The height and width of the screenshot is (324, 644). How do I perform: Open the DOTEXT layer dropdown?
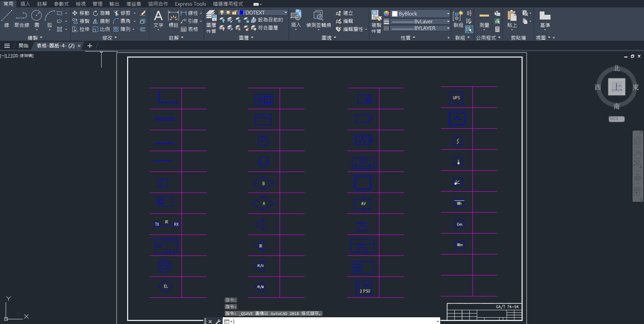(286, 13)
